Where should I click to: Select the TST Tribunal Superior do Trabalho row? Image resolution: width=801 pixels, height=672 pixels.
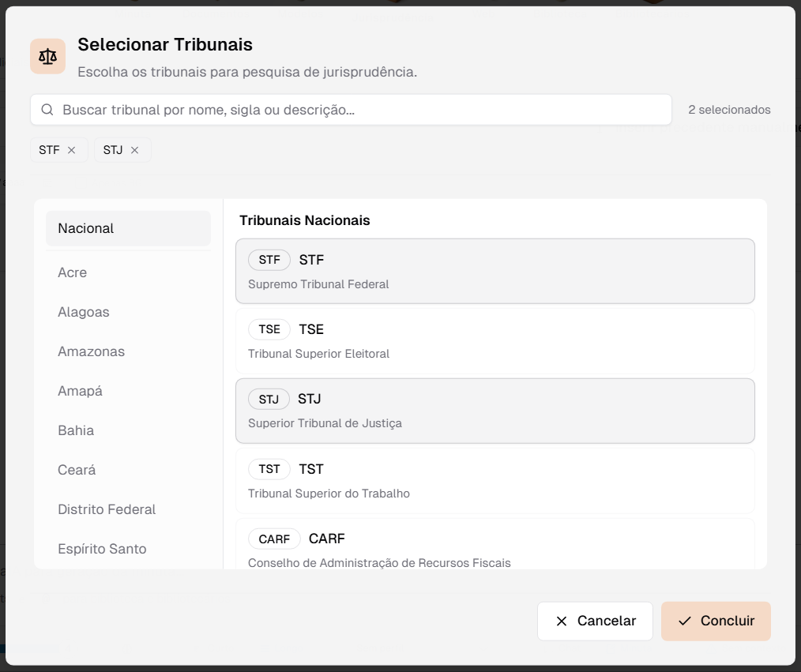[495, 480]
